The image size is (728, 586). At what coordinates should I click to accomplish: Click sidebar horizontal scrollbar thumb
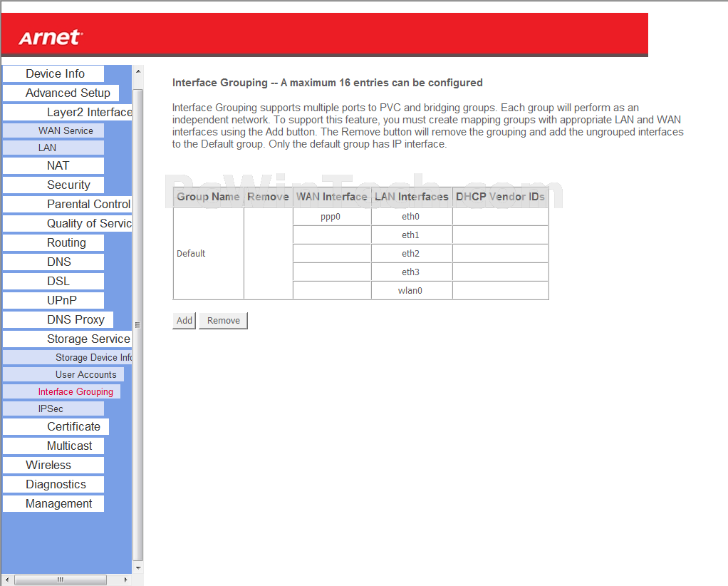[61, 580]
